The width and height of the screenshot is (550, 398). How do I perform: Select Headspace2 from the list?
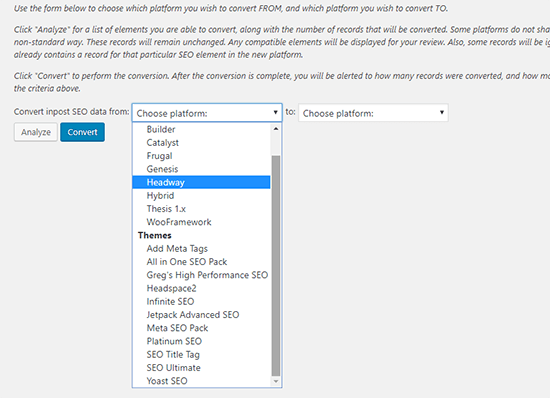coord(201,288)
